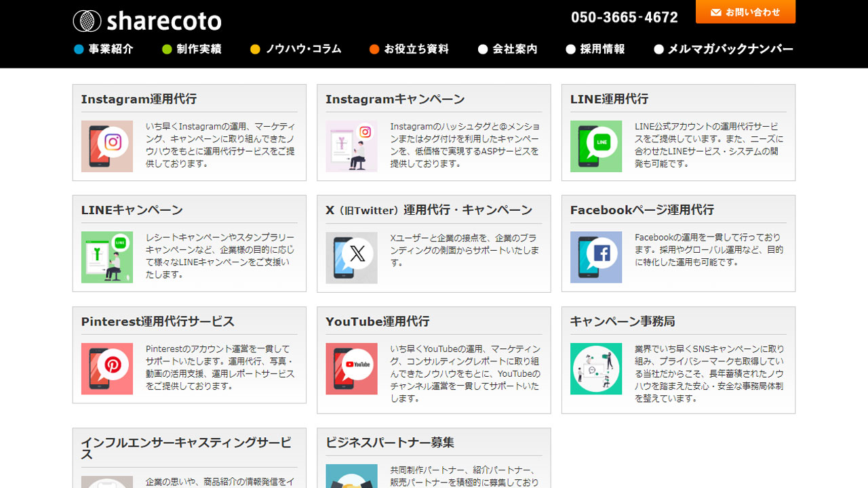Click the Pinterest logo phone icon

[107, 369]
